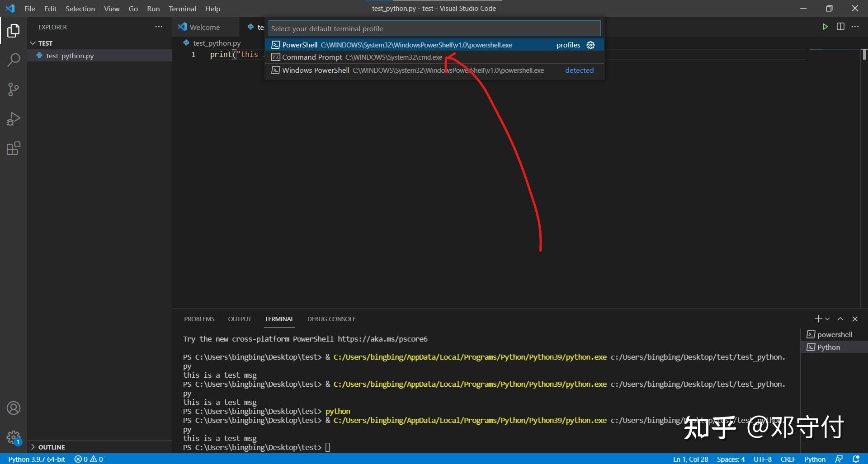Select Command Prompt as default terminal profile
Image resolution: width=868 pixels, height=464 pixels.
coord(357,57)
